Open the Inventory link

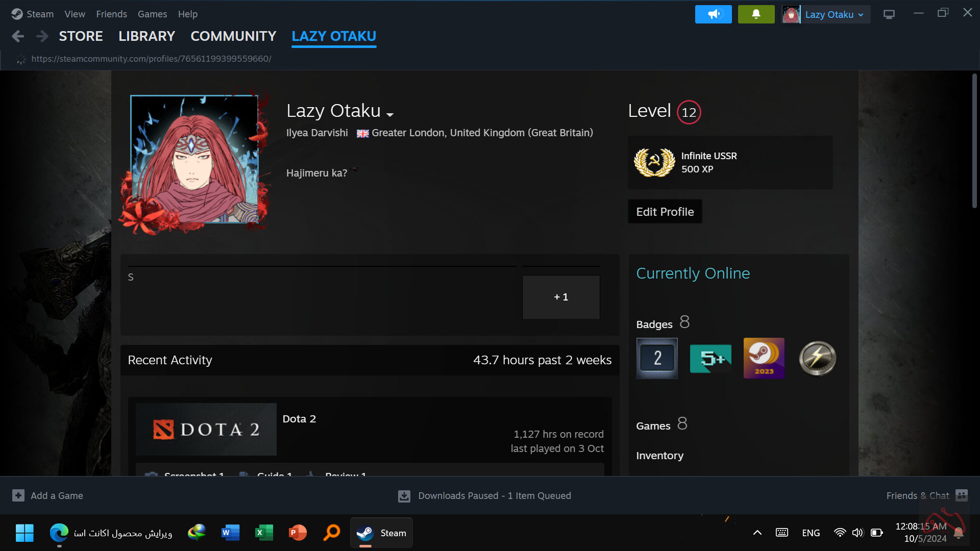click(x=659, y=456)
